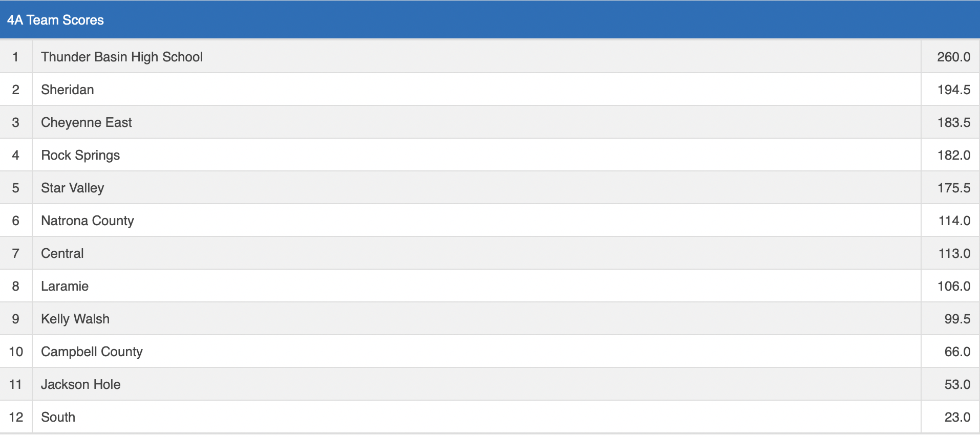Open Cheyenne East team entry
Screen dimensions: 980x437
87,122
